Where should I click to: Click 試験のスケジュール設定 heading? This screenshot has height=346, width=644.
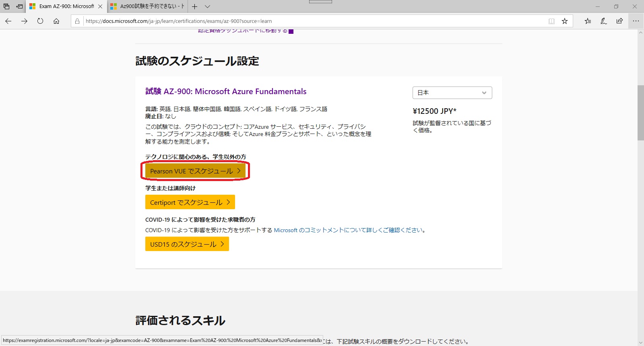197,61
